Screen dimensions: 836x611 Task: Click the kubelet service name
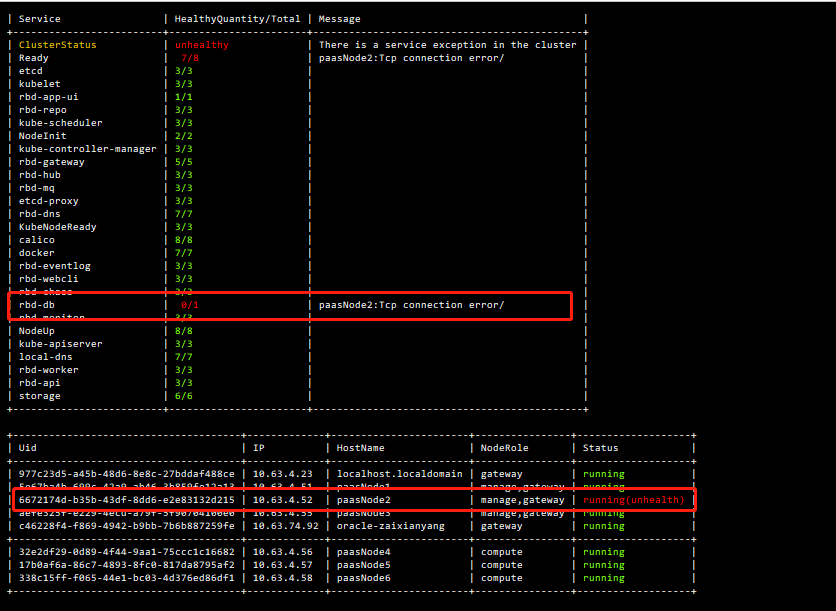click(x=39, y=84)
